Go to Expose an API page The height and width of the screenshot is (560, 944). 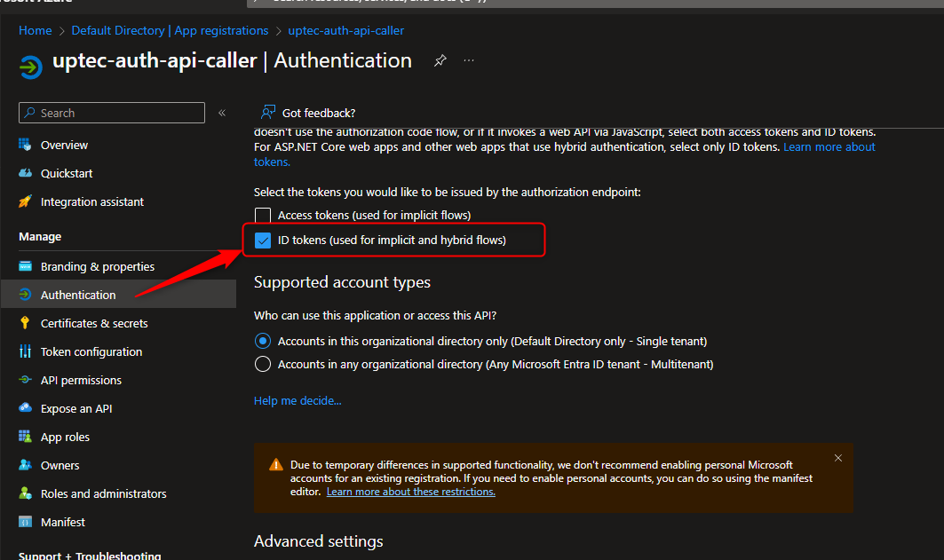(76, 408)
